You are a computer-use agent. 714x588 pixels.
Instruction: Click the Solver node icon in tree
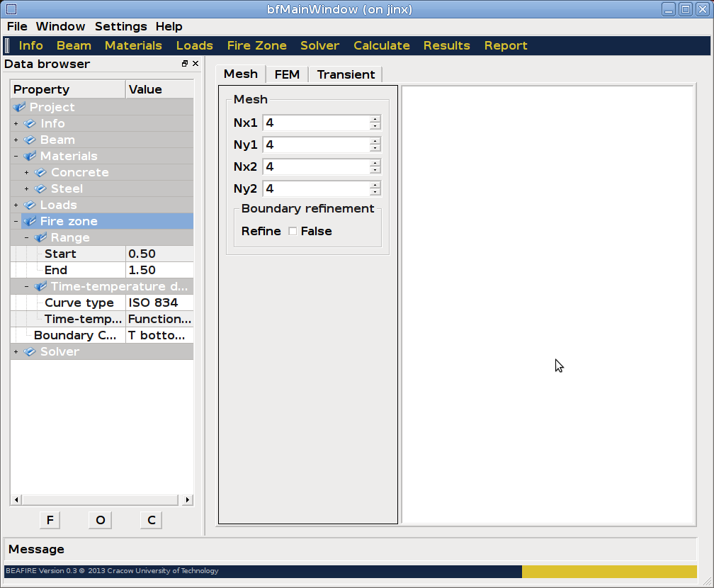[x=30, y=352]
